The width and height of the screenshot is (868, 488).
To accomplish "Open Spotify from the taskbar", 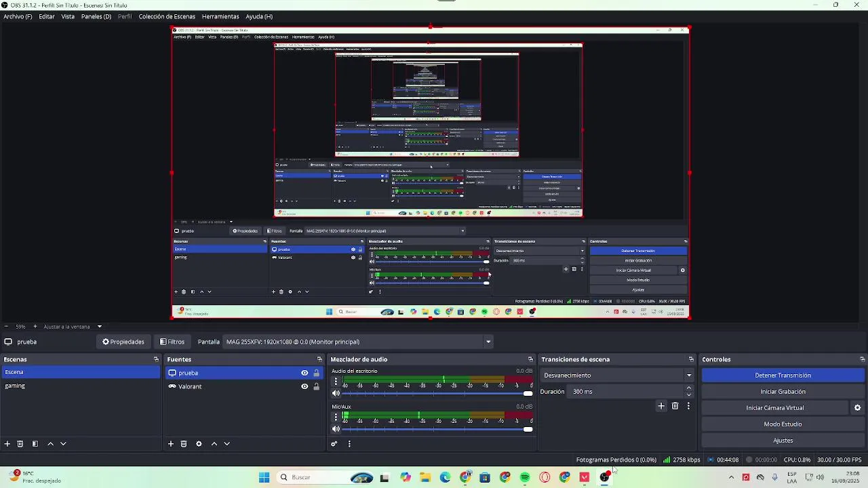I will pos(525,477).
